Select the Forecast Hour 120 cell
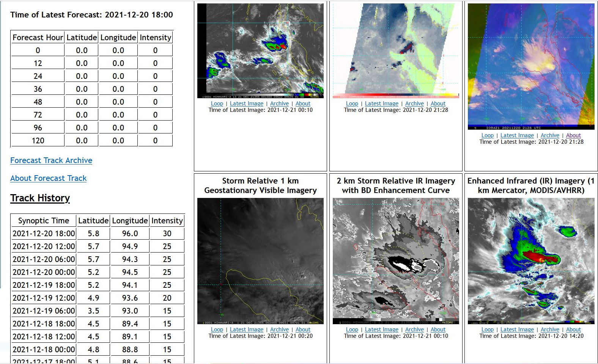This screenshot has width=598, height=364. [38, 141]
